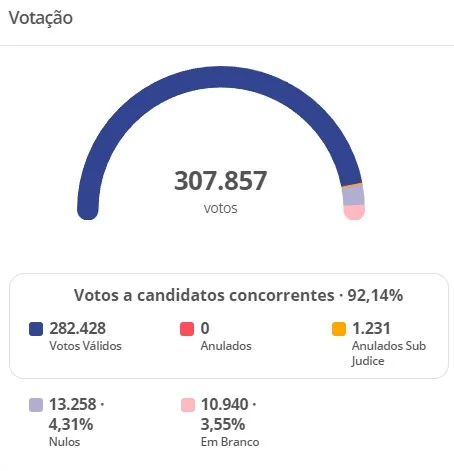The height and width of the screenshot is (471, 454).
Task: Click the Votos Válidos label
Action: pos(85,346)
